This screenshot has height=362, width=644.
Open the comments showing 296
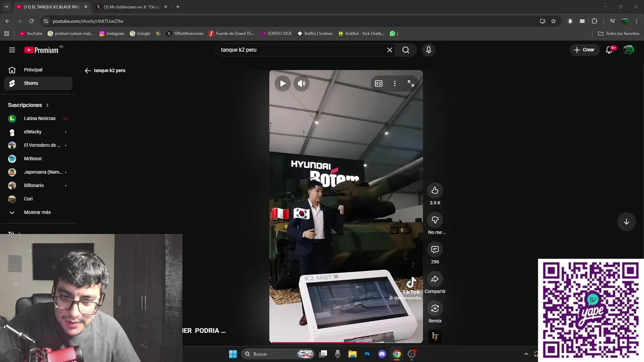pos(435,249)
